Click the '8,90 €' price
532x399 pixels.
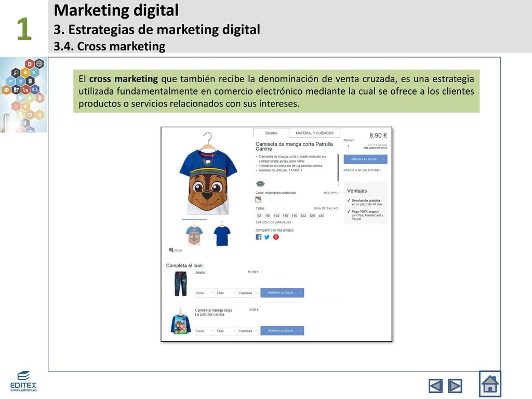378,136
